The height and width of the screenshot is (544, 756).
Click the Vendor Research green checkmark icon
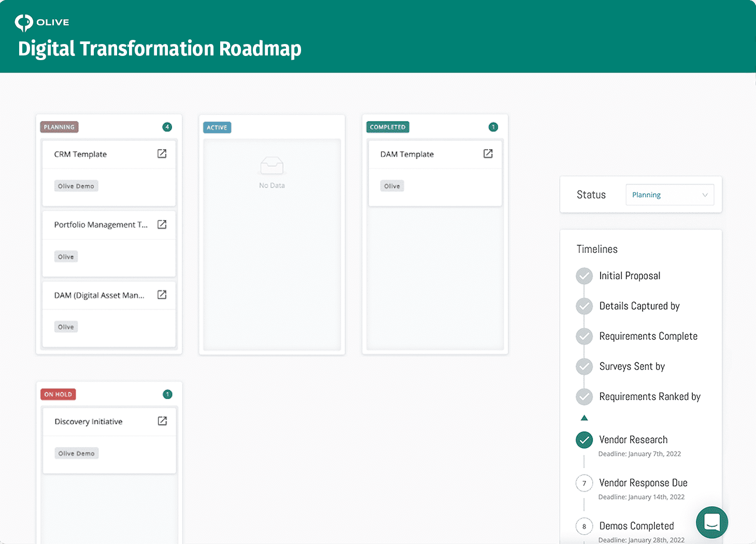584,440
